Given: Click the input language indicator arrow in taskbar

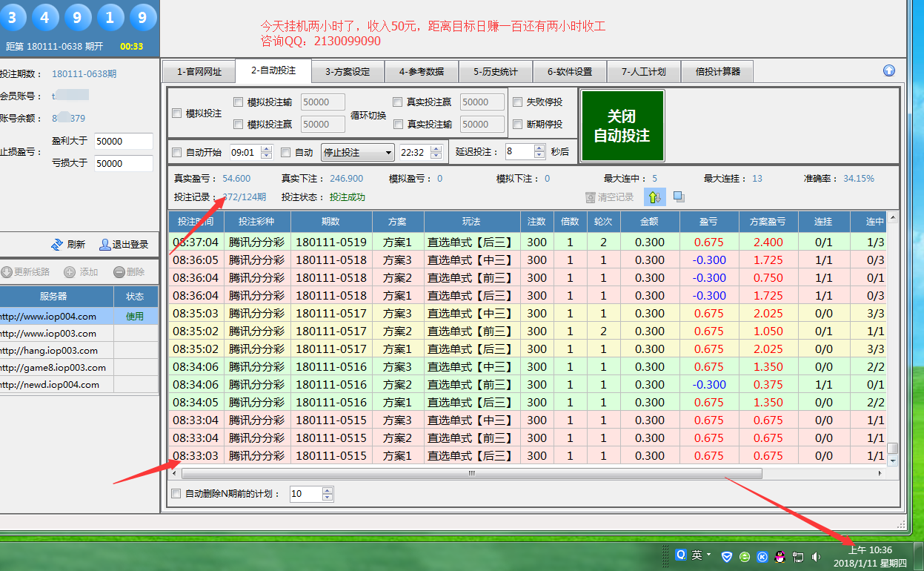Looking at the screenshot, I should [x=709, y=555].
